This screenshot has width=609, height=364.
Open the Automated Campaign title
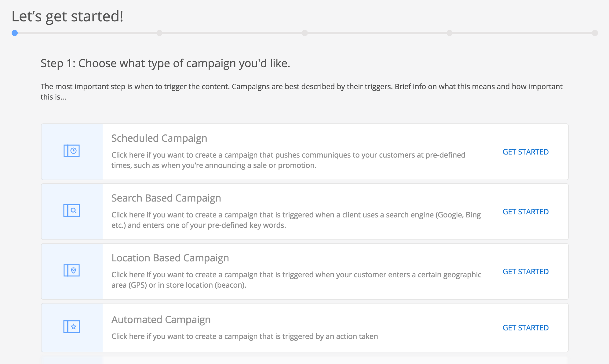(161, 320)
